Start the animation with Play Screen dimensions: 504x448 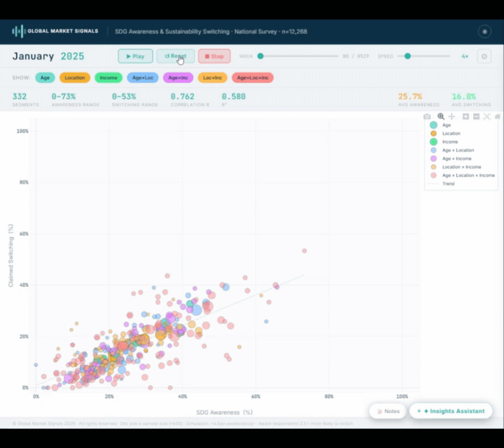pyautogui.click(x=136, y=56)
